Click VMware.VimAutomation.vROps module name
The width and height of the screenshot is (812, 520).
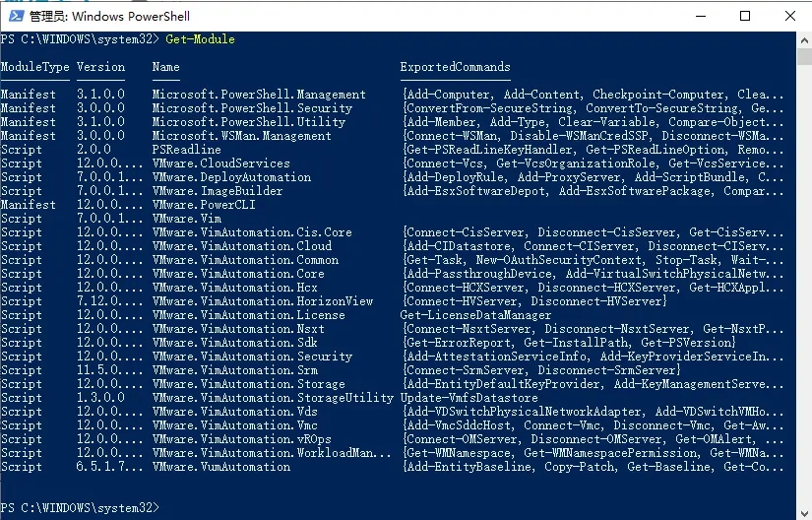point(242,439)
